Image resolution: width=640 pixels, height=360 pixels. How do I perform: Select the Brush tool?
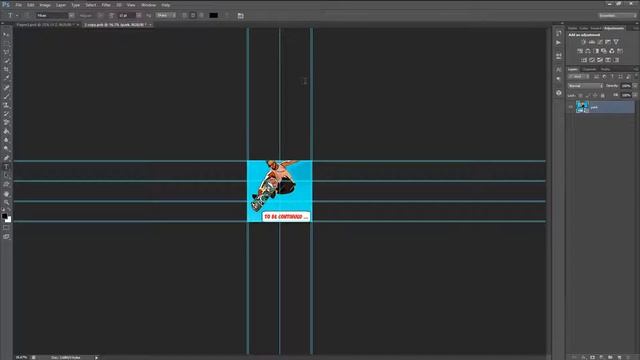pos(6,96)
